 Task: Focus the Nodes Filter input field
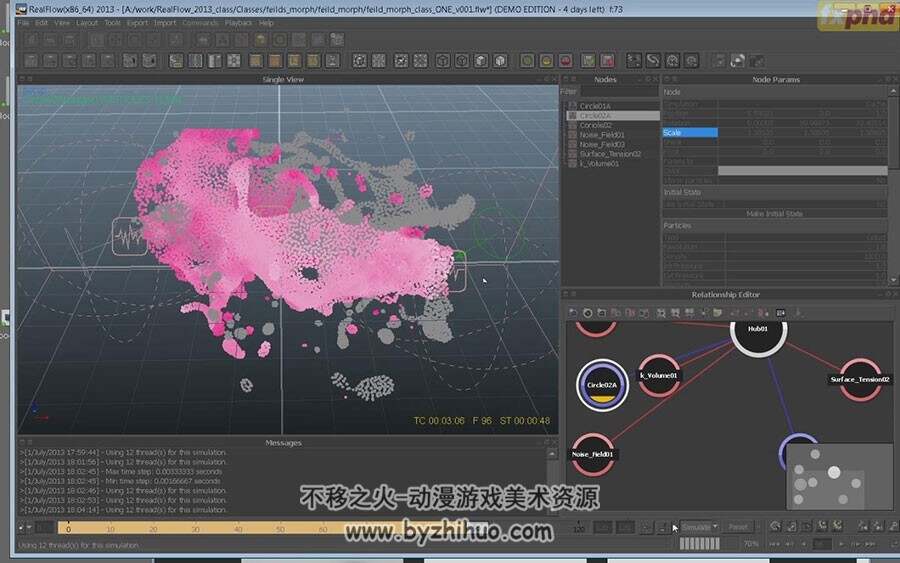pos(619,91)
